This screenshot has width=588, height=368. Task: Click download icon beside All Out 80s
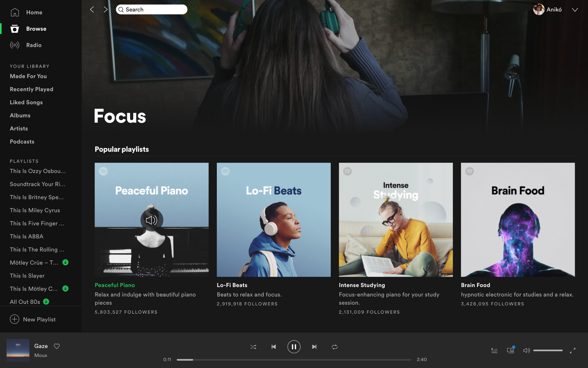(46, 301)
